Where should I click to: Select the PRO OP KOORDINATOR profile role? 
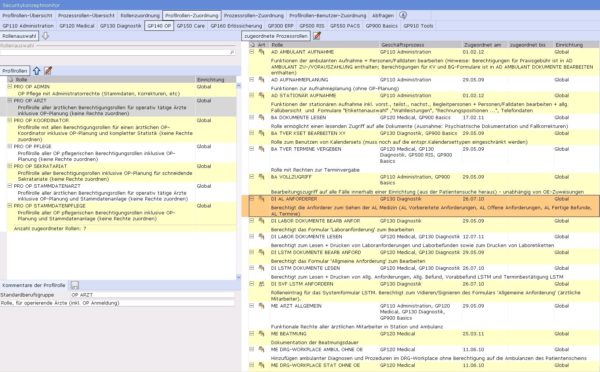(121, 130)
